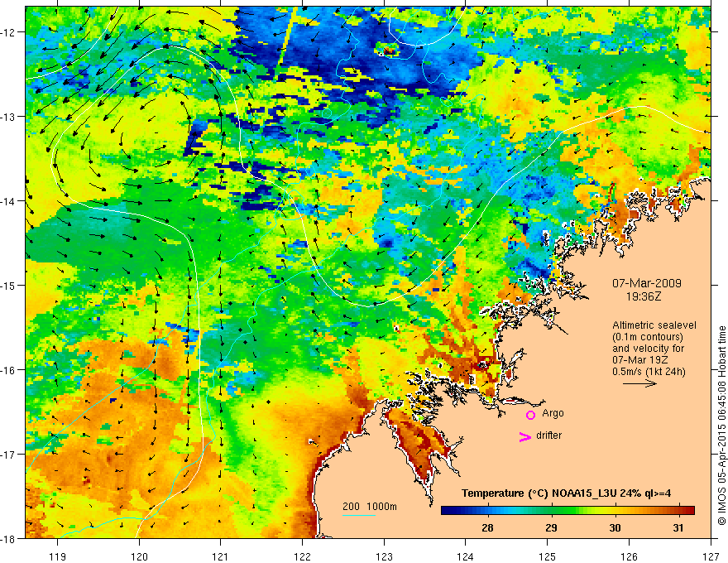Click latitude axis label -17

[8, 455]
